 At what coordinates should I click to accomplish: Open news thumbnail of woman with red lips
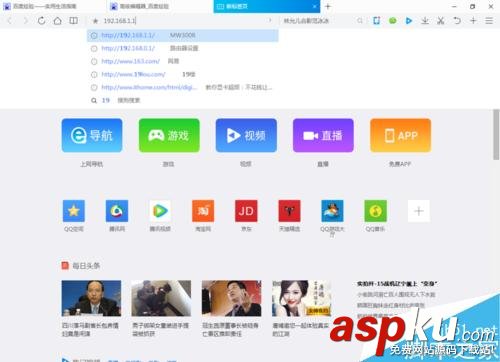pyautogui.click(x=302, y=298)
